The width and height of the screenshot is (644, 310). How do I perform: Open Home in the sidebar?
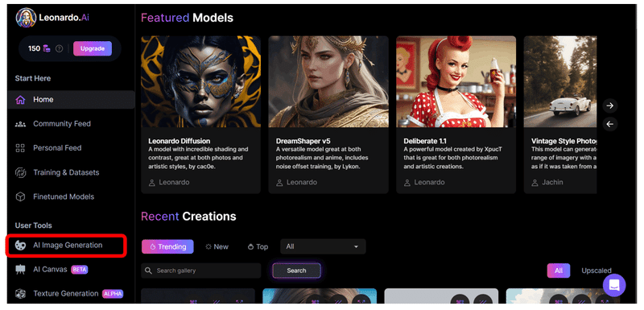(x=71, y=100)
